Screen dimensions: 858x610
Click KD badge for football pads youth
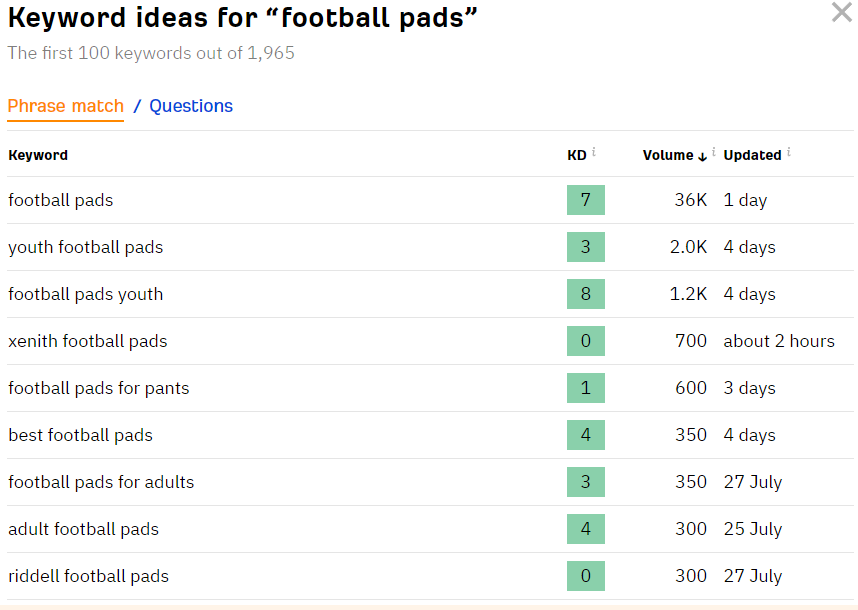click(585, 294)
